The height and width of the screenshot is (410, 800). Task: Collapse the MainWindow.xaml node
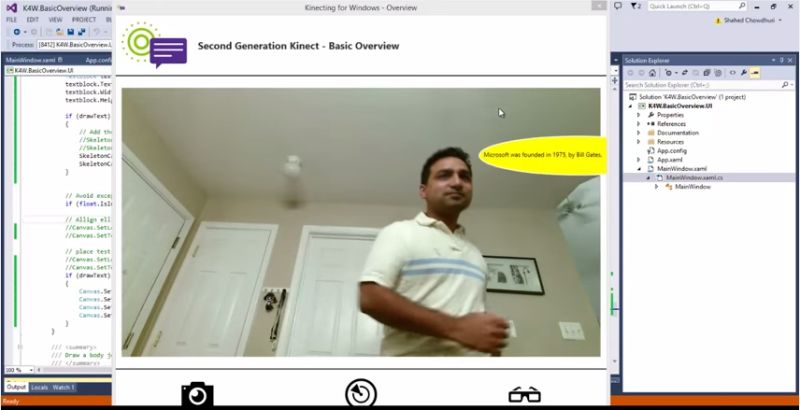pyautogui.click(x=638, y=169)
